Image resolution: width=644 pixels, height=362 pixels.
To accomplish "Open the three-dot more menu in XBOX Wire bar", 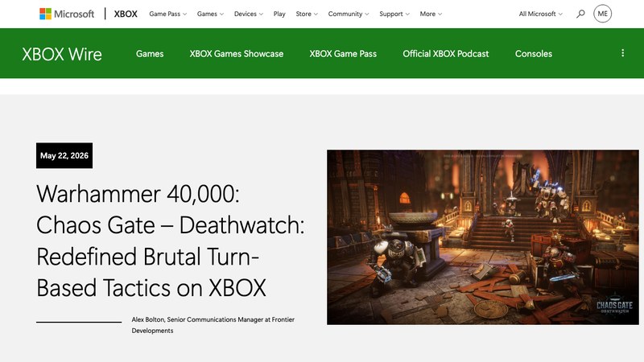I will coord(622,53).
